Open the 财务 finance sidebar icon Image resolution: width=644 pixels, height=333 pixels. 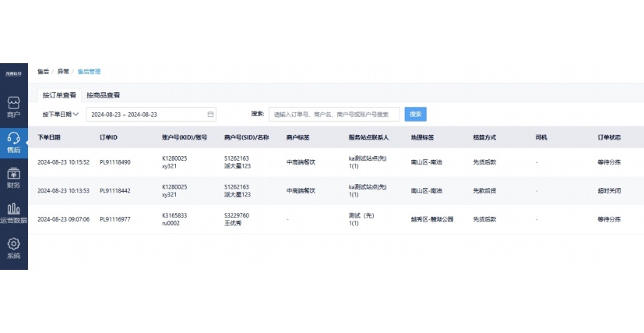[x=13, y=178]
